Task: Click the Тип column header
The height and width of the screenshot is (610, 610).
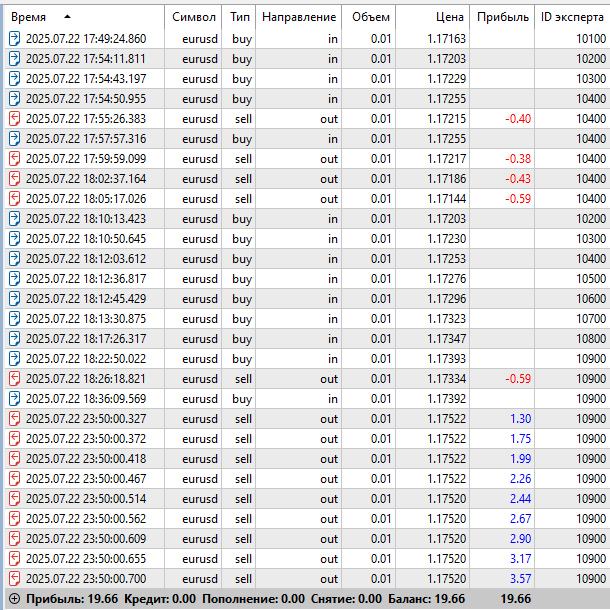Action: pyautogui.click(x=239, y=17)
